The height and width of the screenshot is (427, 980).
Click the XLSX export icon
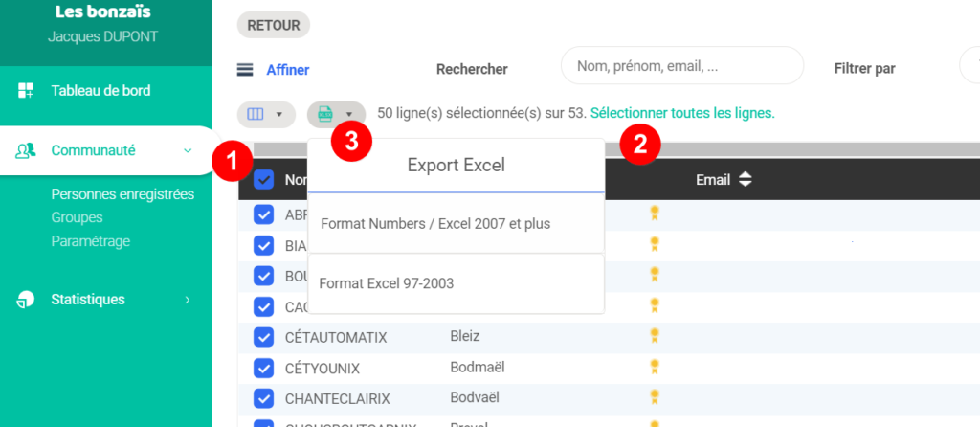[325, 114]
